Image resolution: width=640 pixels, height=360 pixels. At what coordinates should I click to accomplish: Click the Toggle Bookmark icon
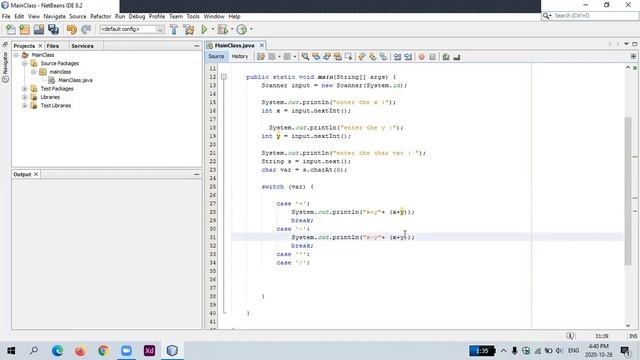pyautogui.click(x=383, y=57)
